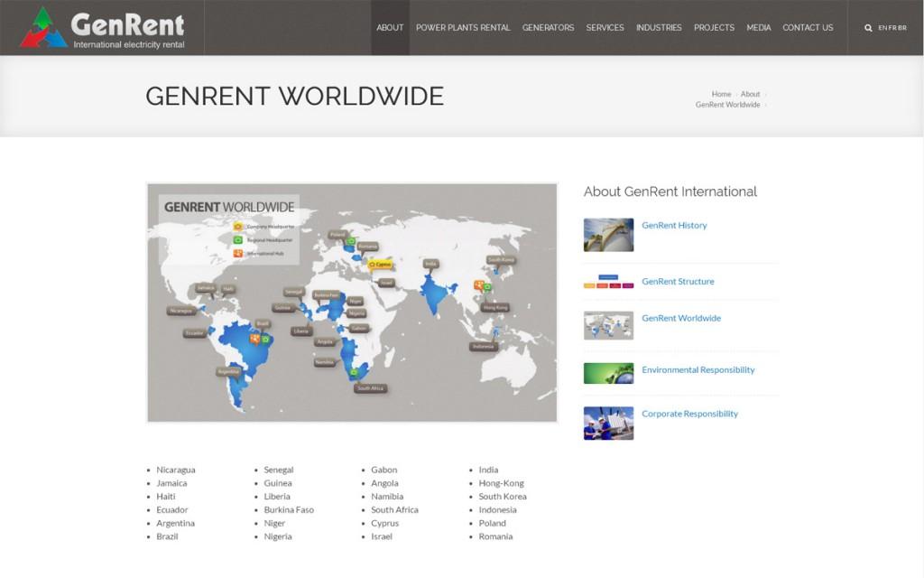924x578 pixels.
Task: Switch site language to FR
Action: coord(892,28)
